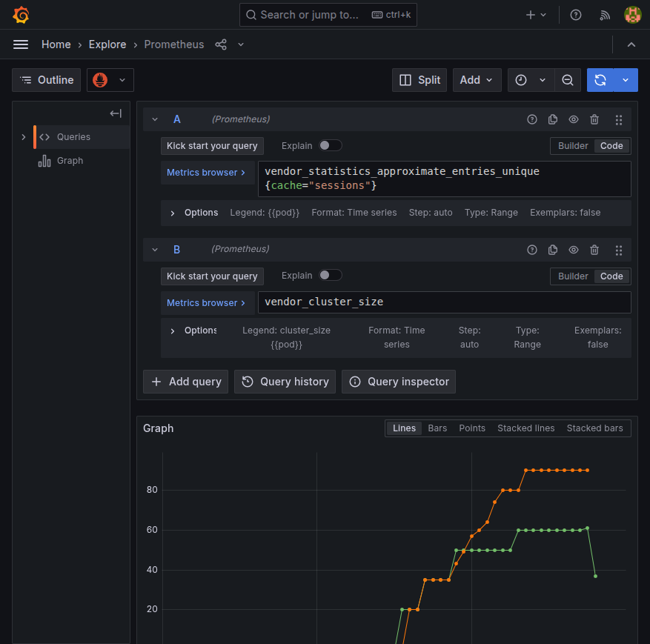Click the Explore breadcrumb
The image size is (650, 644).
[107, 44]
